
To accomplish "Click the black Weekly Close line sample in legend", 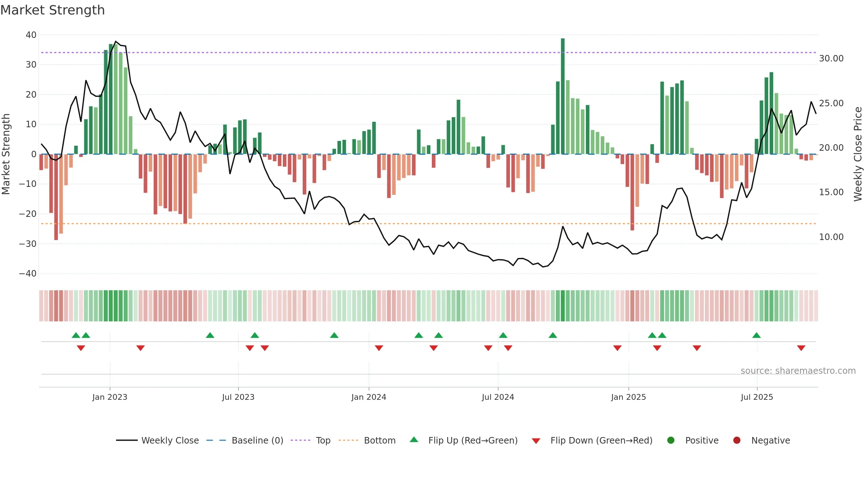I will (127, 440).
